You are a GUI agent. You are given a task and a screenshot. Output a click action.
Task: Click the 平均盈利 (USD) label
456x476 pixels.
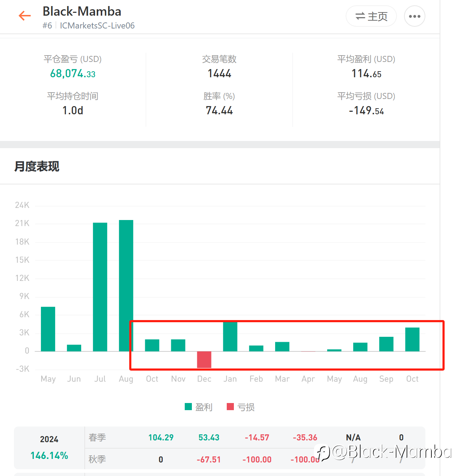366,59
